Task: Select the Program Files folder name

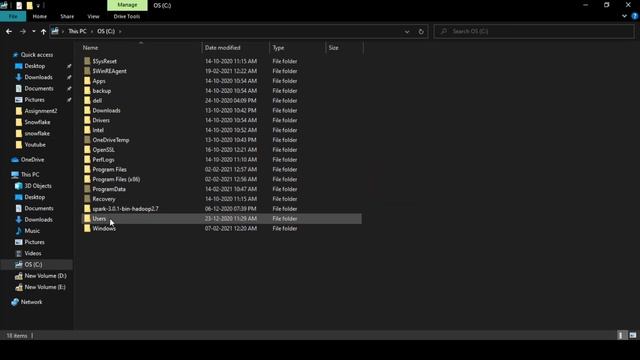Action: (109, 169)
